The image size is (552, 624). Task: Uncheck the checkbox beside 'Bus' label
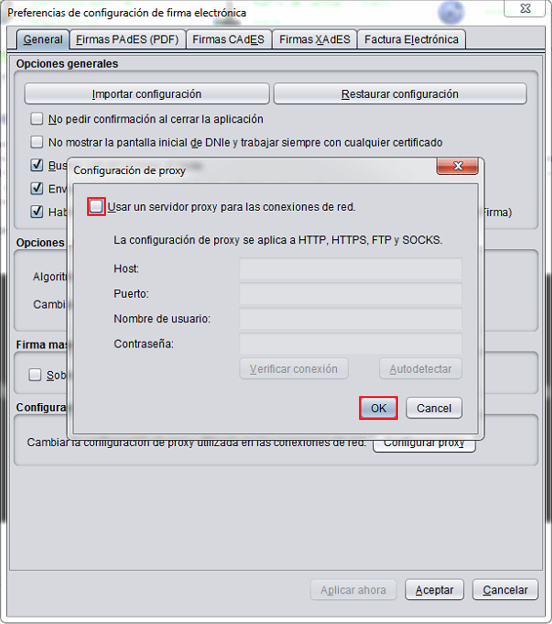pos(37,165)
